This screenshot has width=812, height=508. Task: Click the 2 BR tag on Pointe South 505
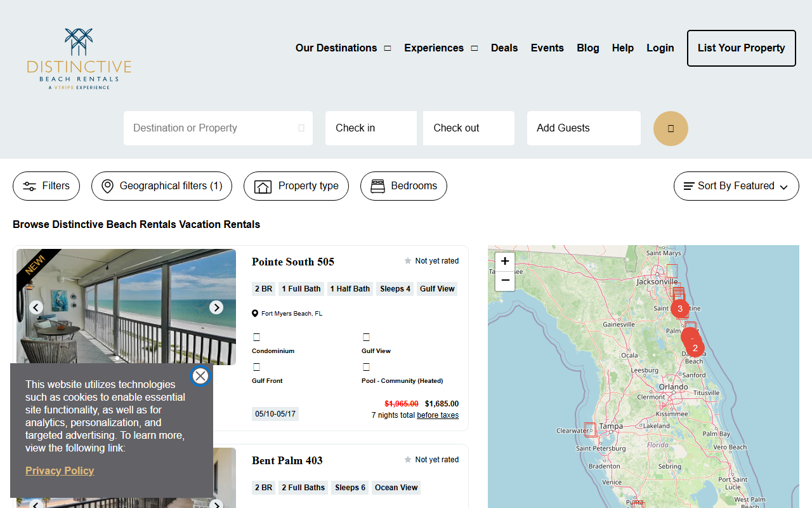(x=264, y=289)
